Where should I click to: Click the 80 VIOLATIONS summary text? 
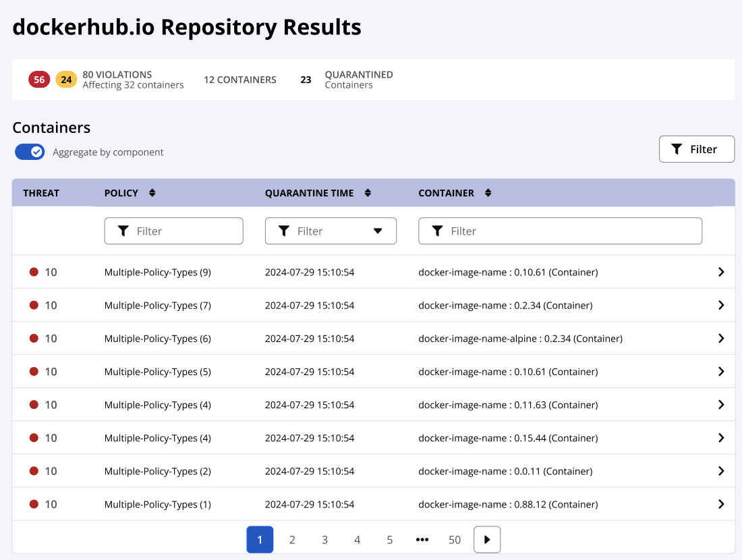[117, 74]
